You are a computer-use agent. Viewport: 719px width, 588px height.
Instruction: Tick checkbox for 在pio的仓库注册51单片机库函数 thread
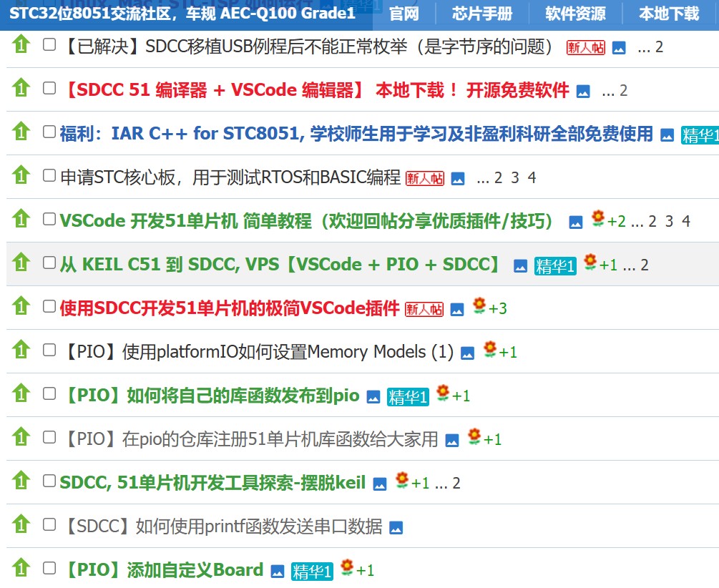point(49,437)
